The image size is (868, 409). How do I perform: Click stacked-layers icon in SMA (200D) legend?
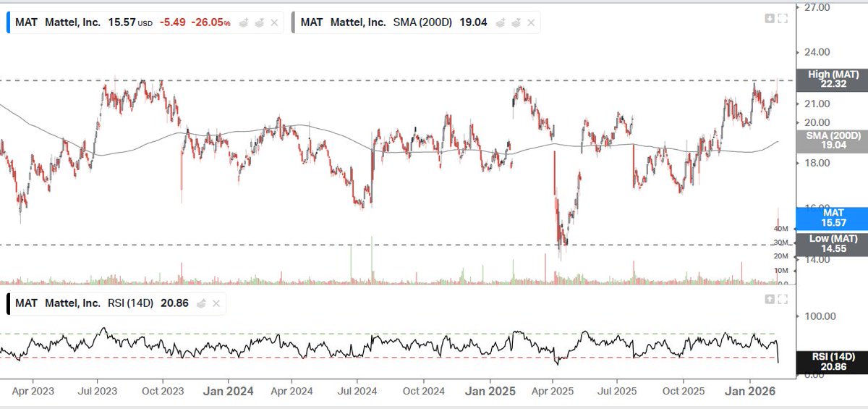point(516,22)
